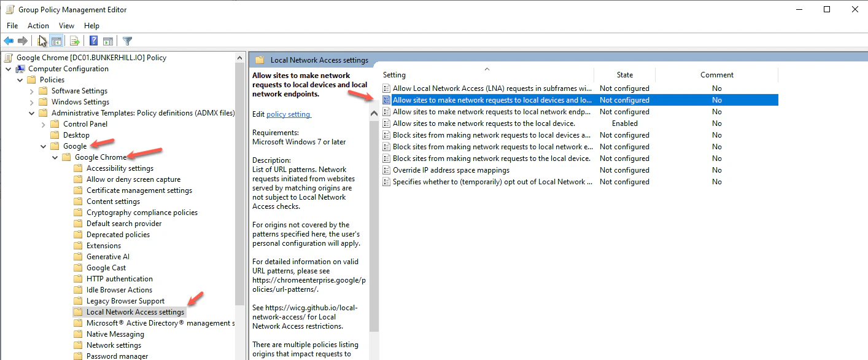Click the Group Policy Management Editor title bar icon
The width and height of the screenshot is (868, 360).
[x=9, y=10]
